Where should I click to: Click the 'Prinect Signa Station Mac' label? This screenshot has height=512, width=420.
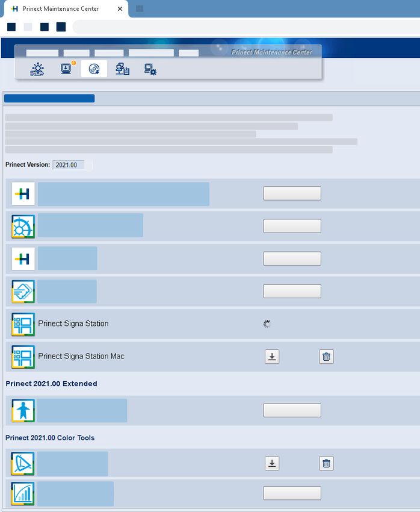(81, 356)
